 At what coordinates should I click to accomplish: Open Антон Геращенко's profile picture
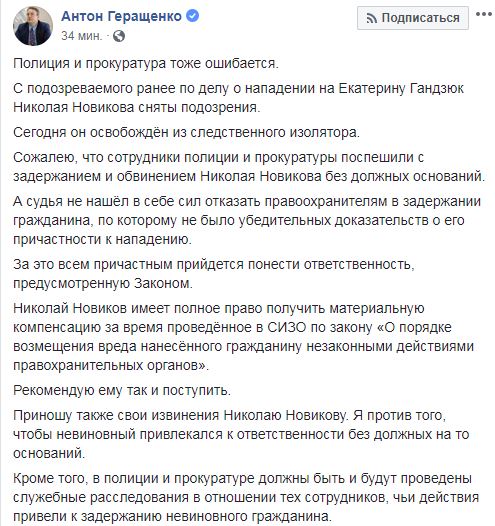click(33, 26)
